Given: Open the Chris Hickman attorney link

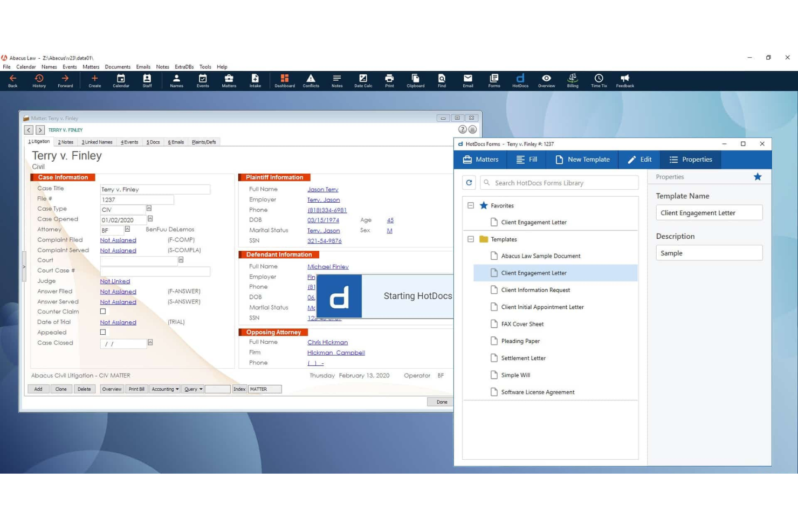Looking at the screenshot, I should click(327, 342).
